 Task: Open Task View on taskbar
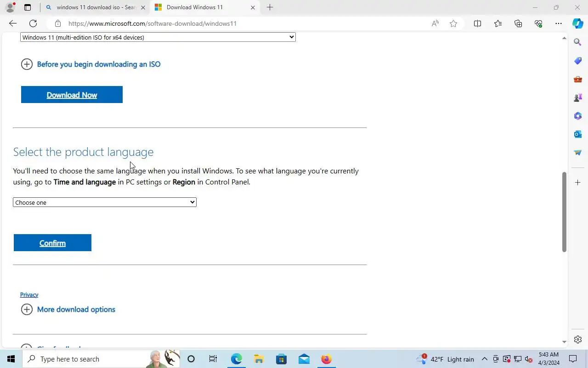[x=213, y=359]
